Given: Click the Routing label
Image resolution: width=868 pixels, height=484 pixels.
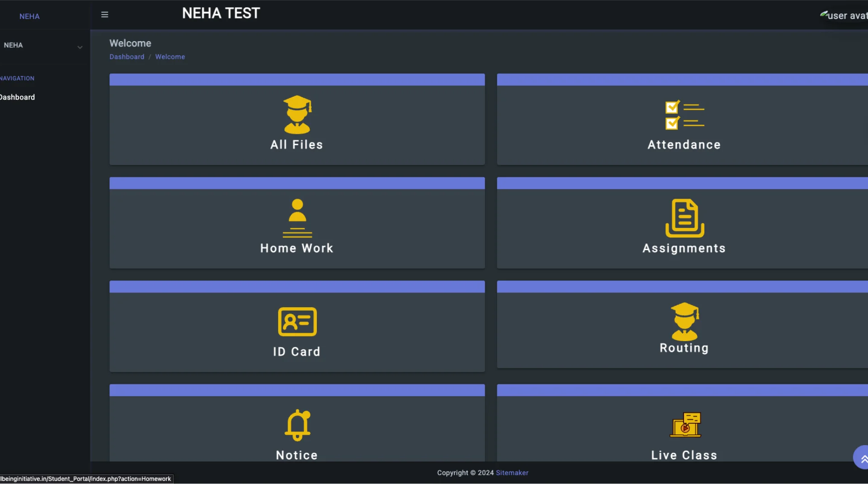Looking at the screenshot, I should (684, 348).
